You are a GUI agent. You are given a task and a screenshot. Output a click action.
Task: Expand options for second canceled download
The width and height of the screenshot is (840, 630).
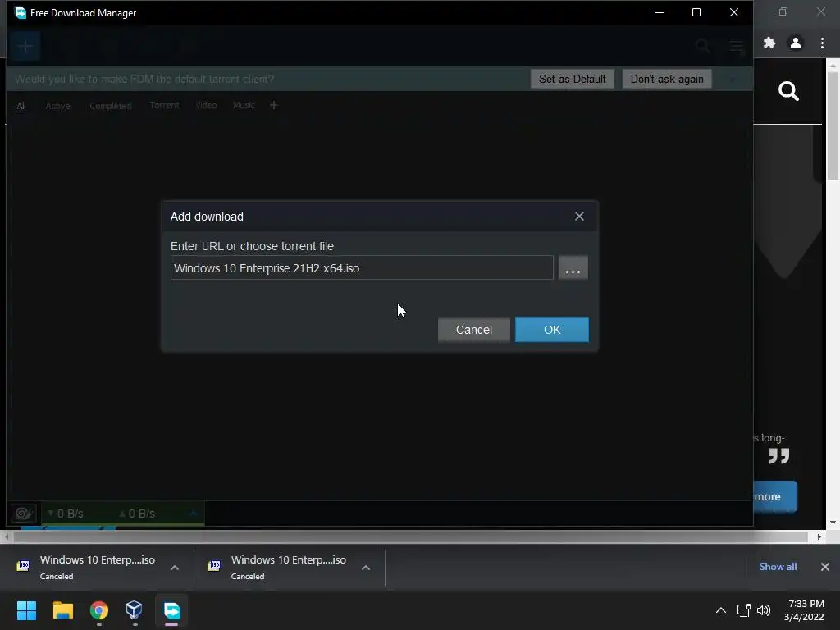(366, 568)
